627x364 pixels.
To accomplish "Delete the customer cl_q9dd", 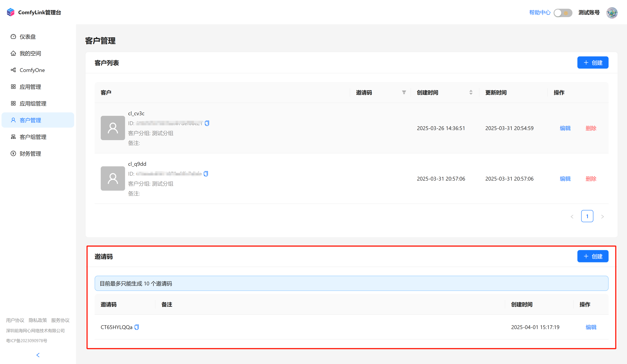I will [x=591, y=179].
